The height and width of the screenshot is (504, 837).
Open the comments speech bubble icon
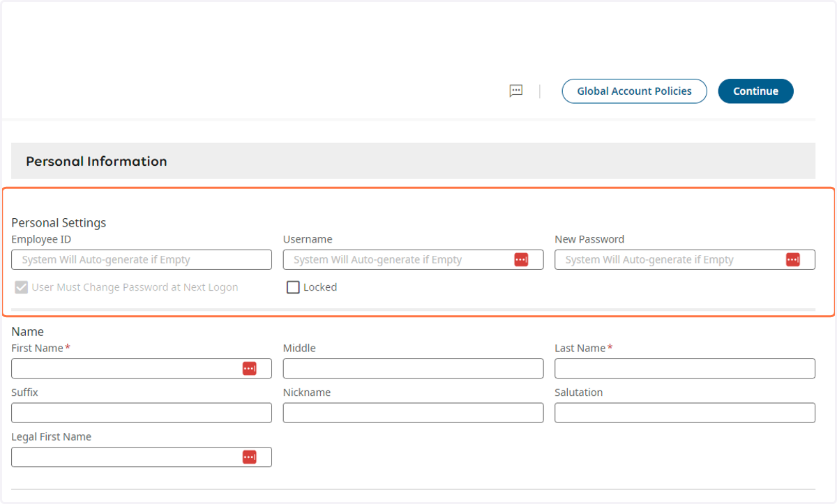[x=516, y=91]
